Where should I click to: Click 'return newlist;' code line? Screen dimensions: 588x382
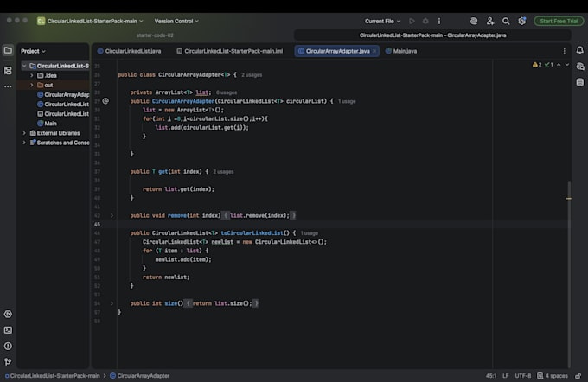tap(166, 277)
